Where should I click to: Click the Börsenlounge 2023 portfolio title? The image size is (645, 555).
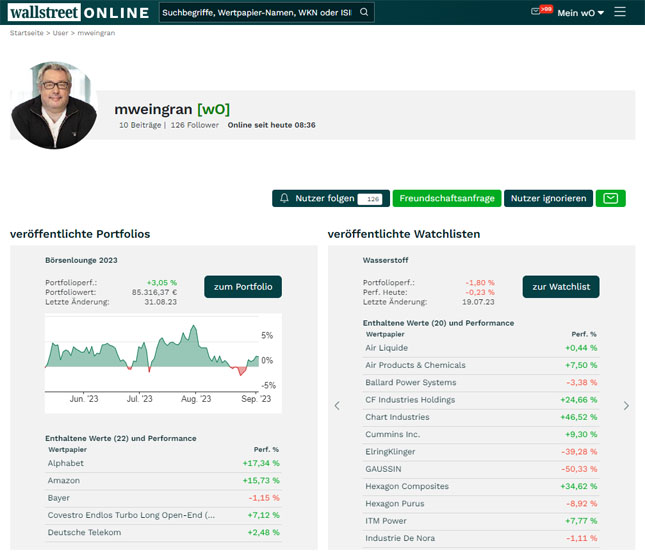(x=81, y=260)
